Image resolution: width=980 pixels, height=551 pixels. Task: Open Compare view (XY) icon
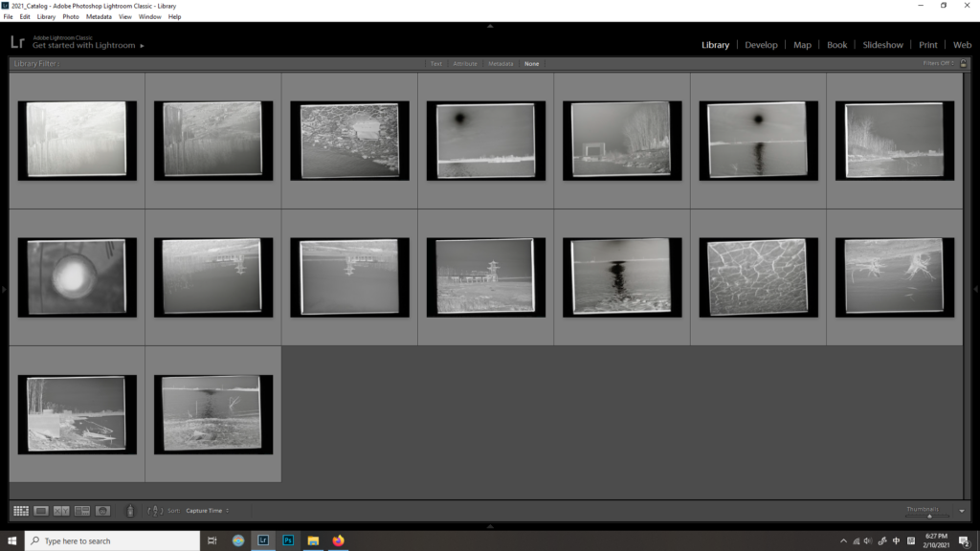pyautogui.click(x=61, y=511)
